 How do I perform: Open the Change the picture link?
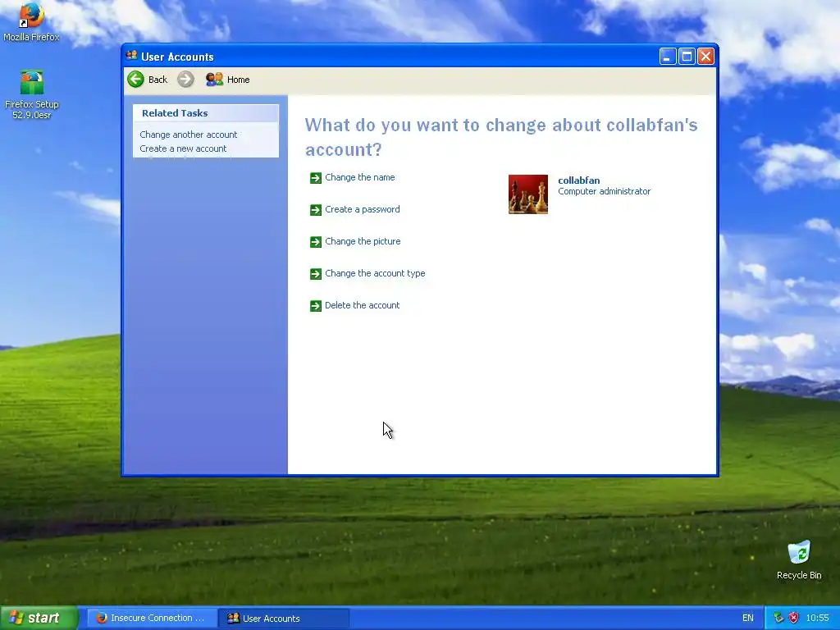tap(363, 242)
